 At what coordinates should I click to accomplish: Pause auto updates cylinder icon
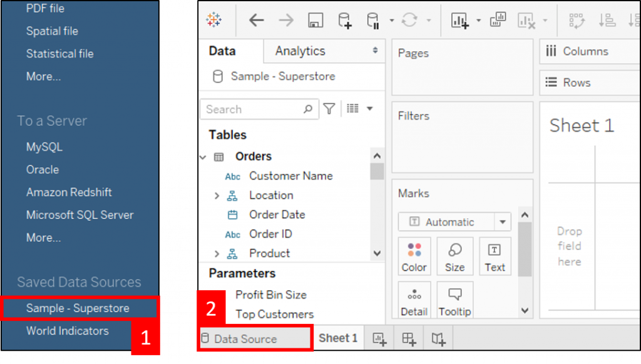coord(373,21)
